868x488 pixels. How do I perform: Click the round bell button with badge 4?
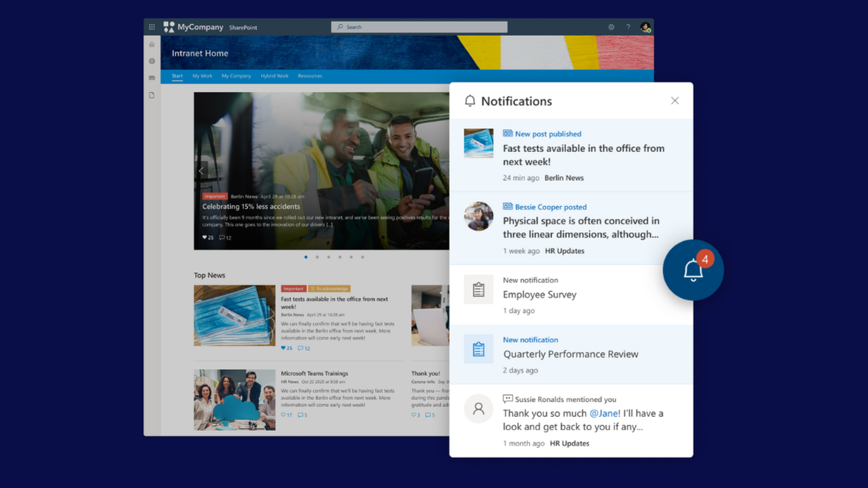[693, 270]
